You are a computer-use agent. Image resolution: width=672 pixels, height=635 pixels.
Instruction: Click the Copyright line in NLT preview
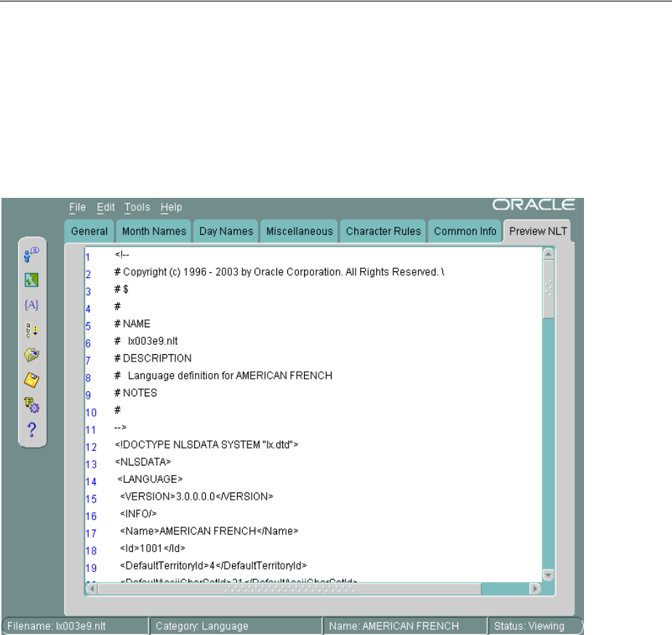(x=279, y=272)
